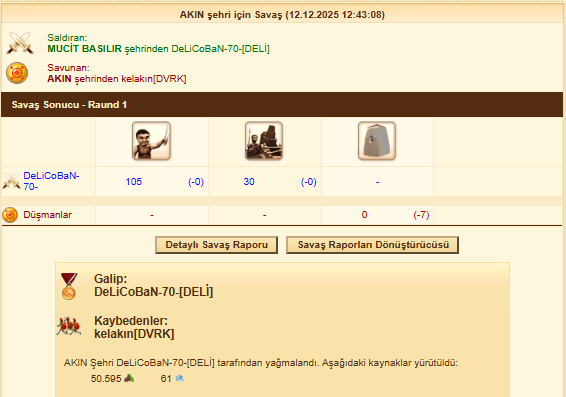
Task: Select the stone wall icon
Action: tap(377, 141)
